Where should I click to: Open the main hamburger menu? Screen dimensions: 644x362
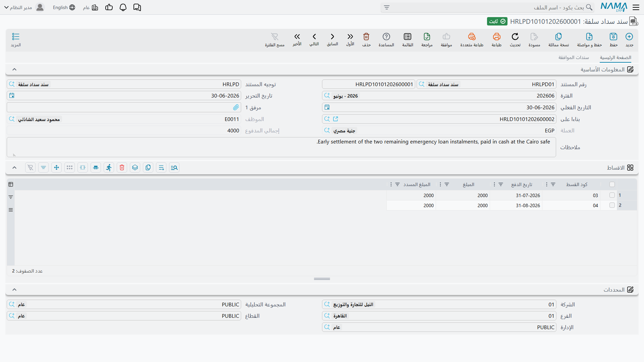point(636,7)
